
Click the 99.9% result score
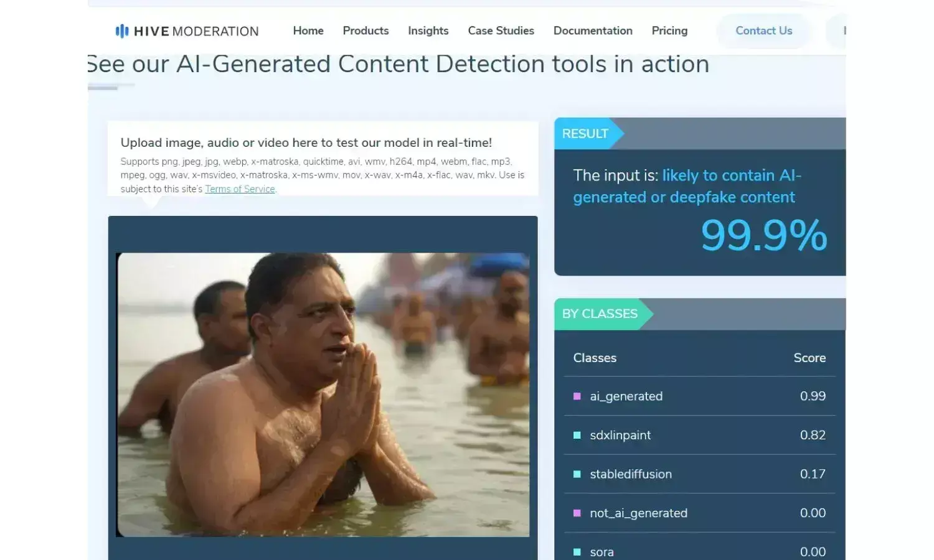(764, 235)
